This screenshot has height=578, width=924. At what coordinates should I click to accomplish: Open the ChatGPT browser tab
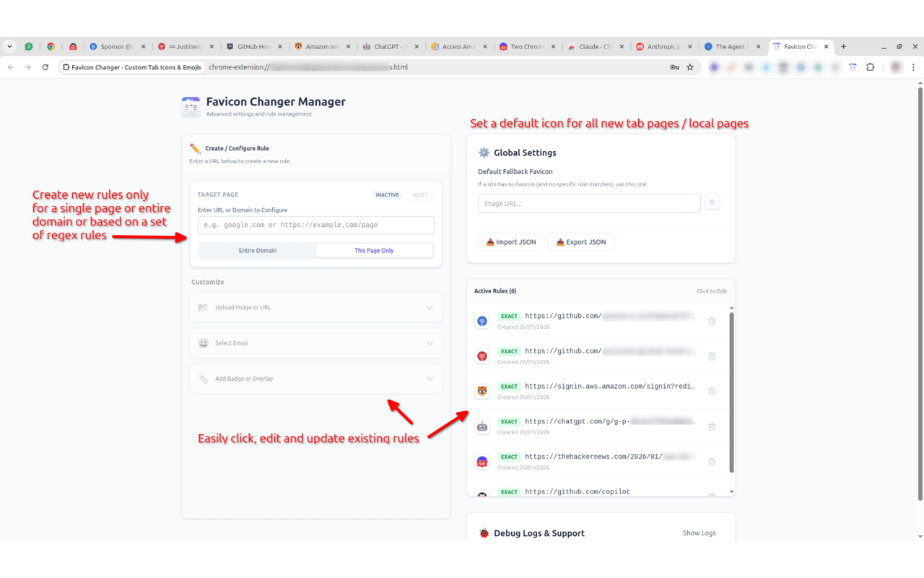[x=390, y=46]
